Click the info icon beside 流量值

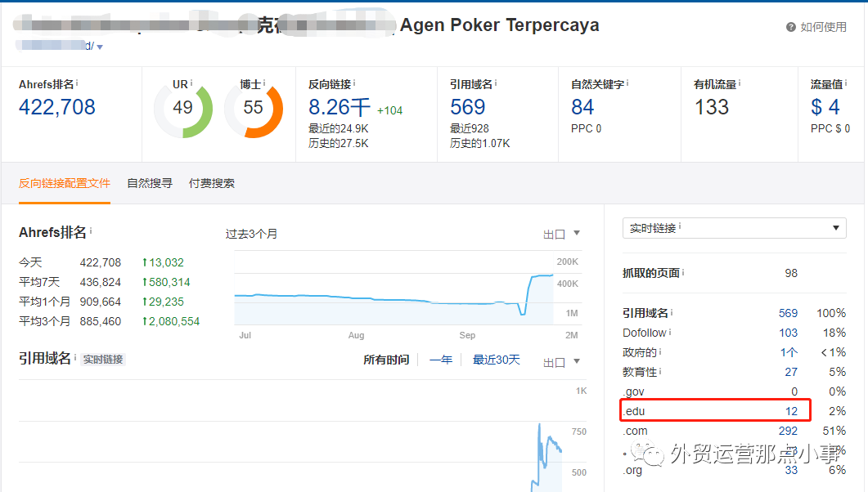tap(846, 83)
